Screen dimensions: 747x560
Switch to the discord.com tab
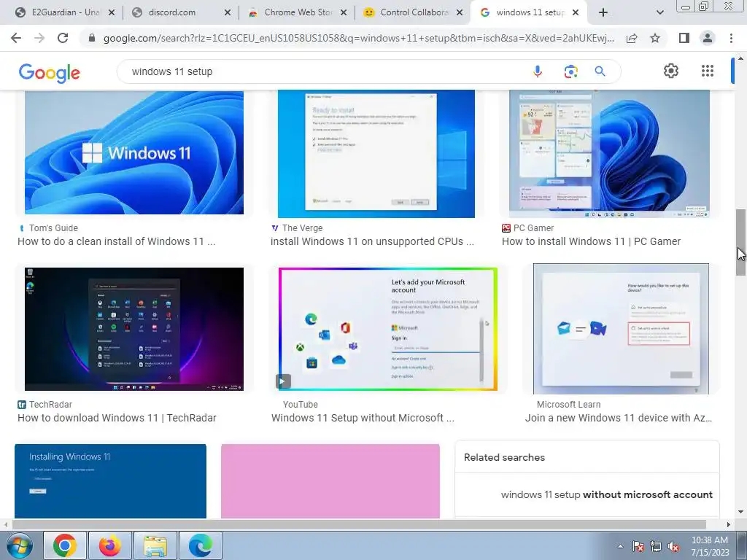[x=172, y=12]
